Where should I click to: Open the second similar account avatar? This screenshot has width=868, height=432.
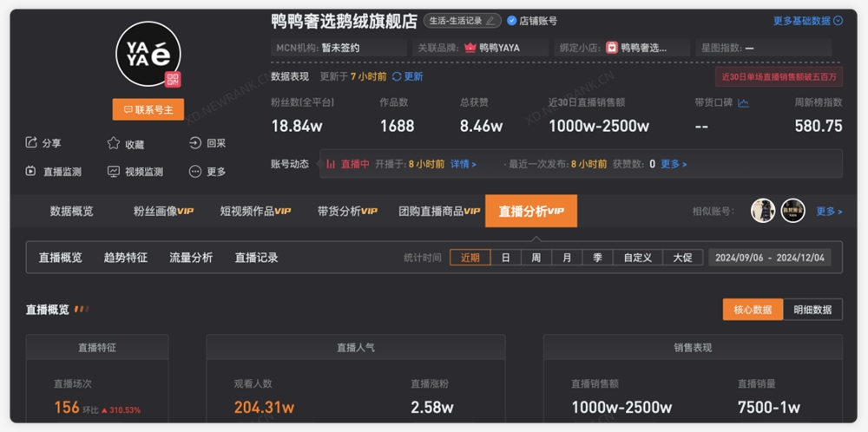(792, 211)
